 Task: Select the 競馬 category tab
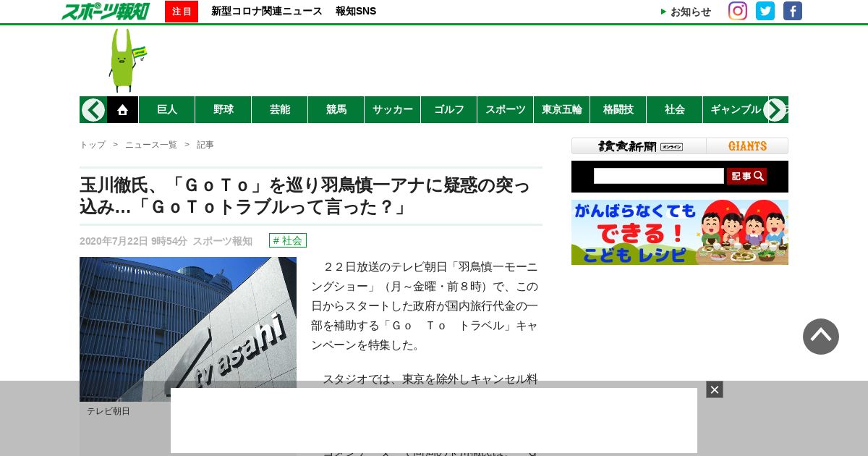click(336, 109)
